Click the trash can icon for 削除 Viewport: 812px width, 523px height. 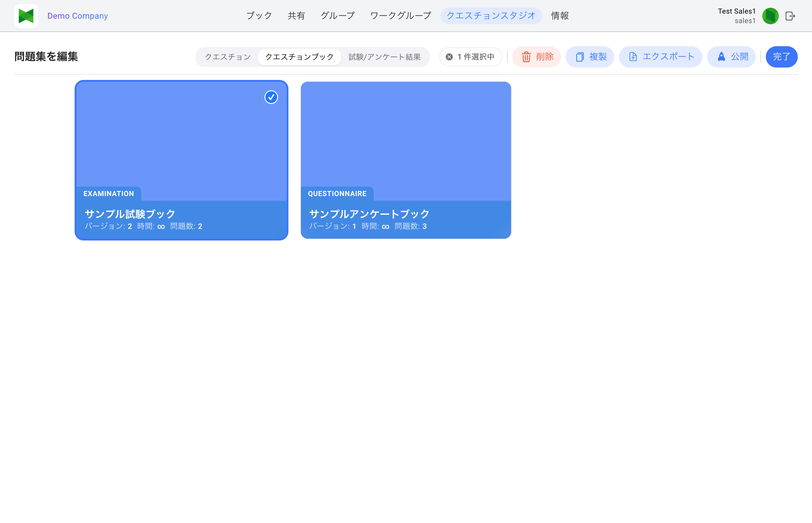tap(526, 57)
